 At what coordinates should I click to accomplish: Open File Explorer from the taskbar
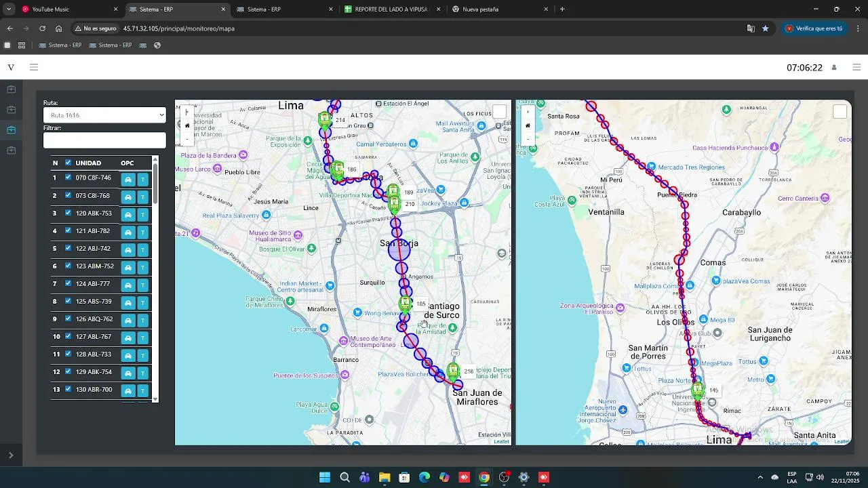[x=384, y=477]
